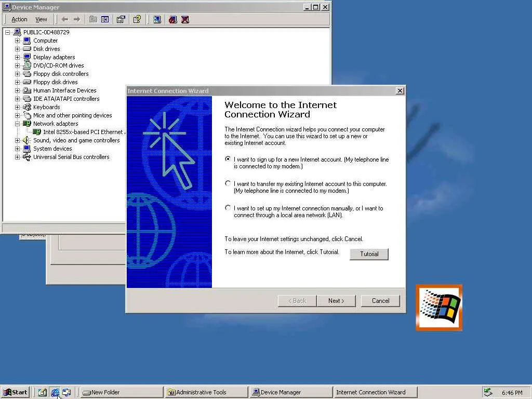Close the Internet Connection Wizard dialog
This screenshot has height=399, width=532.
(x=400, y=91)
